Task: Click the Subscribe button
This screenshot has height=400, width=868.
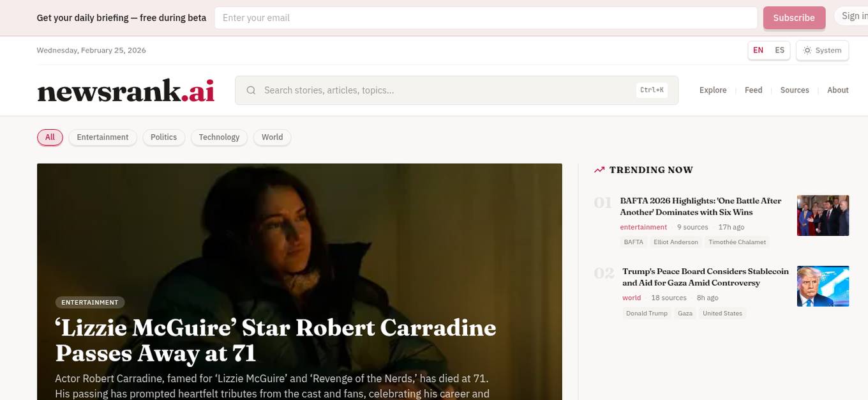Action: [794, 18]
